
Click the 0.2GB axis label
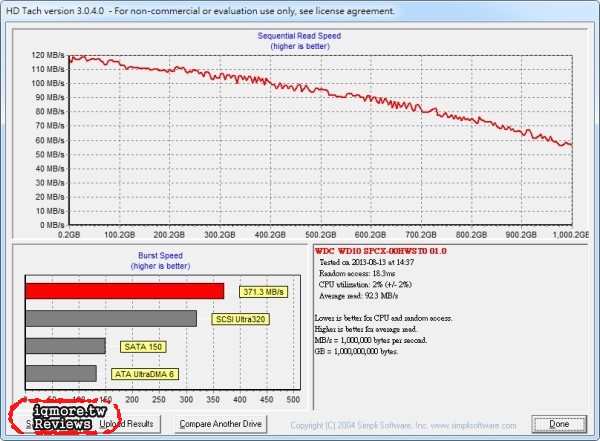(x=69, y=235)
